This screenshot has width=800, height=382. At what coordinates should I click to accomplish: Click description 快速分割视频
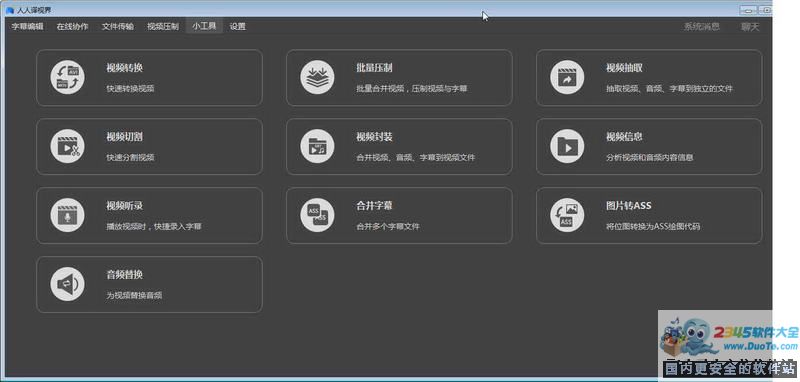pyautogui.click(x=130, y=158)
